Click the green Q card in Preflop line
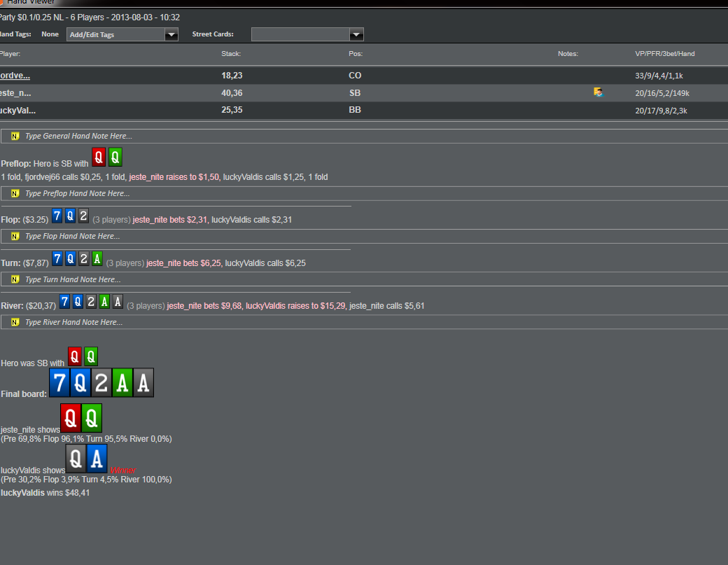This screenshot has height=565, width=728. pyautogui.click(x=115, y=157)
